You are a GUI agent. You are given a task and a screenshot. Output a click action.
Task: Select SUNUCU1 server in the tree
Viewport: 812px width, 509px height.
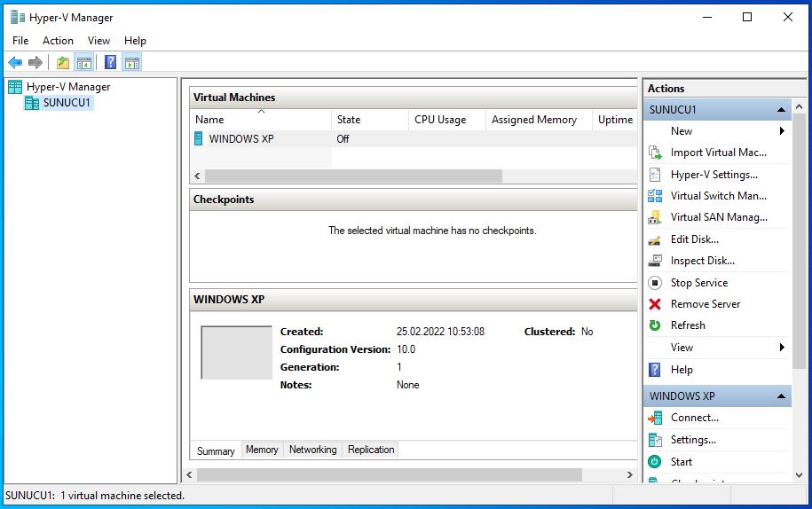[67, 103]
